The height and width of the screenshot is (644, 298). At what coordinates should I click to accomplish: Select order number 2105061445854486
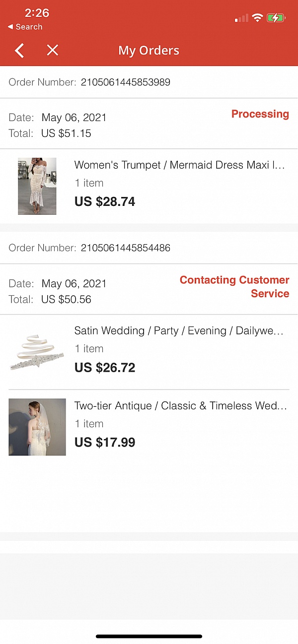pos(126,248)
